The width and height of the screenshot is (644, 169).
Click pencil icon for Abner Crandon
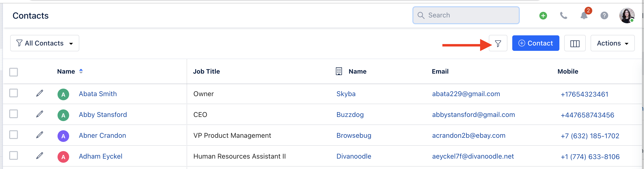[39, 135]
